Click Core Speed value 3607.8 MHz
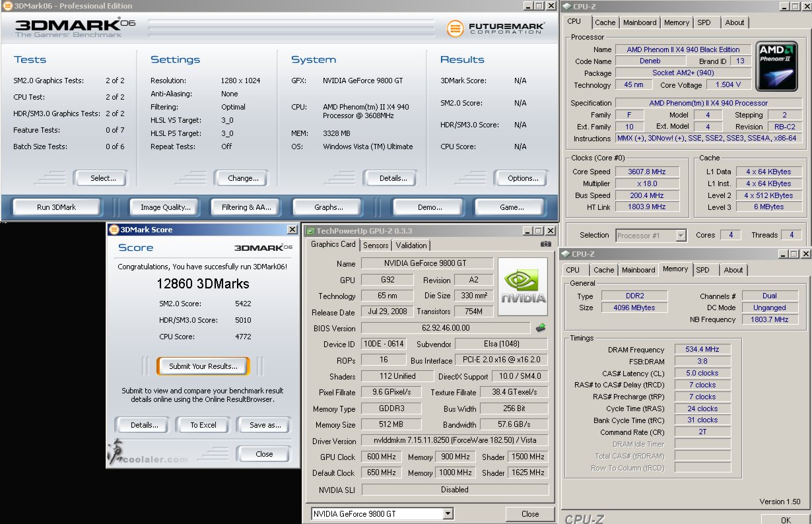This screenshot has width=812, height=524. point(646,172)
